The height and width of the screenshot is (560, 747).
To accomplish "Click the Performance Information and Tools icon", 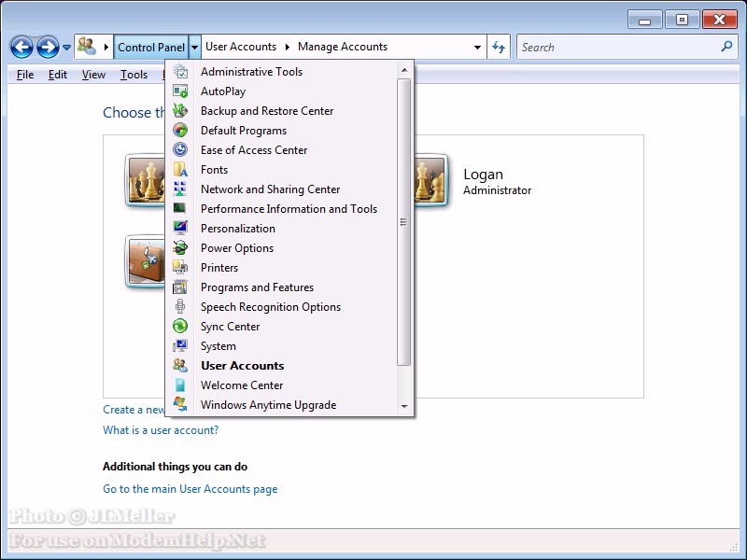I will (x=180, y=208).
